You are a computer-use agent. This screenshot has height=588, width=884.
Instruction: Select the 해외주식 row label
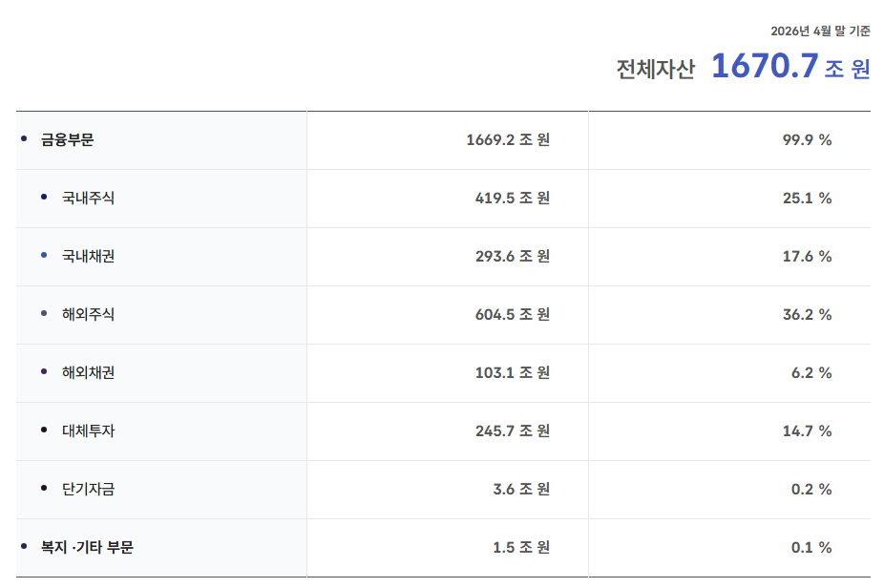tap(88, 314)
